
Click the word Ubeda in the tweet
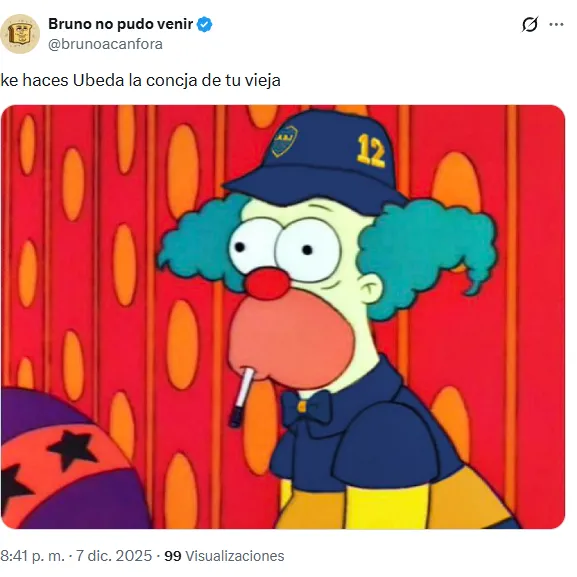[98, 80]
